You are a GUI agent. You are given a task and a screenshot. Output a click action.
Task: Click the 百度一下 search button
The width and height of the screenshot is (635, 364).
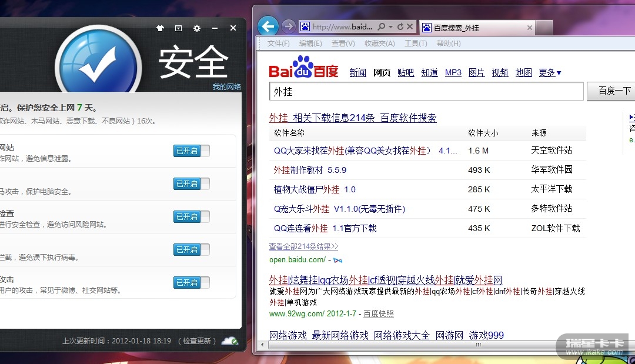(x=612, y=91)
